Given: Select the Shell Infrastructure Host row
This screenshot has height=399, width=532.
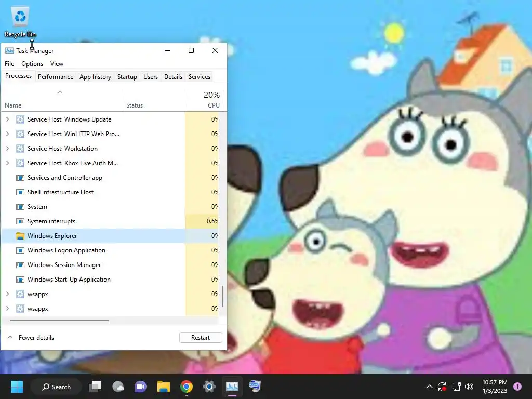Looking at the screenshot, I should [x=110, y=192].
